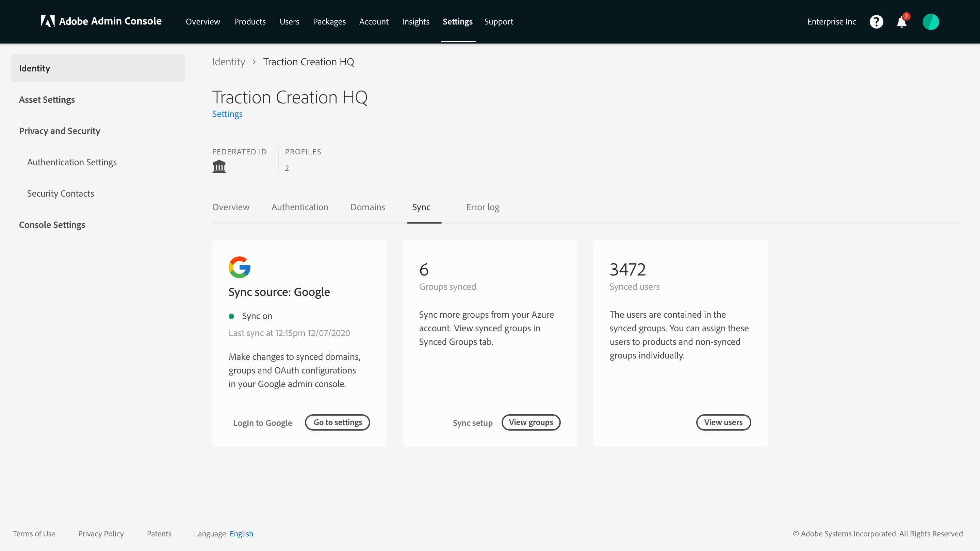980x551 pixels.
Task: Click the Adobe copyright footer text
Action: (x=878, y=534)
